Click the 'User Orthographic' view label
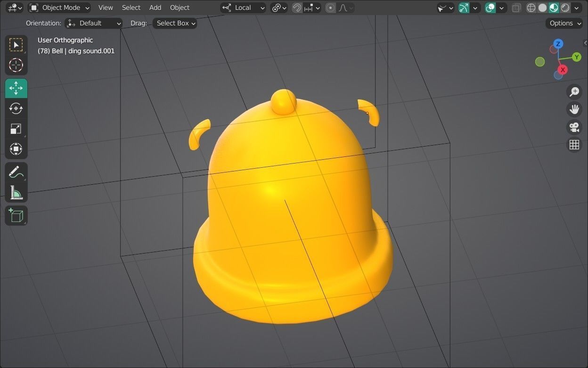This screenshot has height=368, width=588. (x=65, y=40)
